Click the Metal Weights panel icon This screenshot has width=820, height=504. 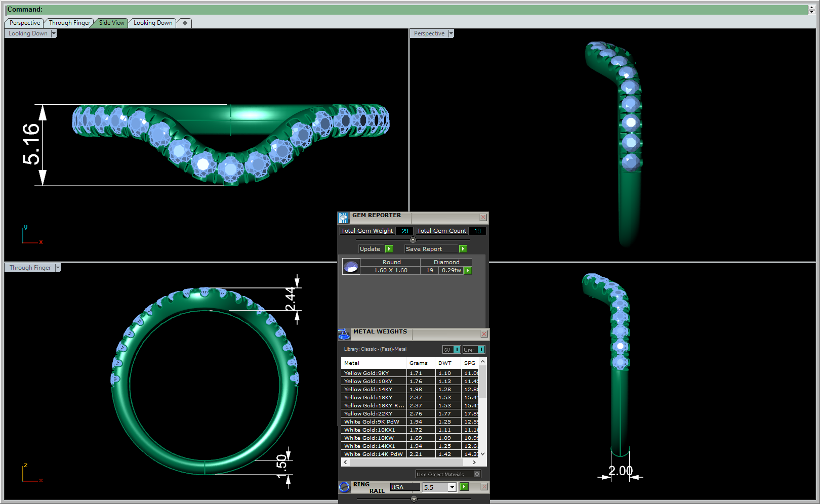(344, 334)
